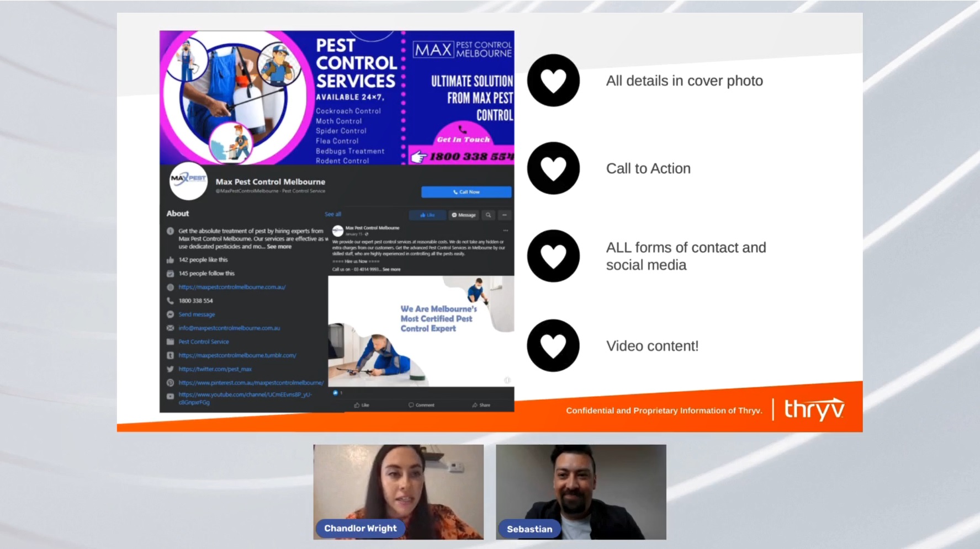Click the Sebastian name label
Image resolution: width=980 pixels, height=549 pixels.
coord(529,529)
